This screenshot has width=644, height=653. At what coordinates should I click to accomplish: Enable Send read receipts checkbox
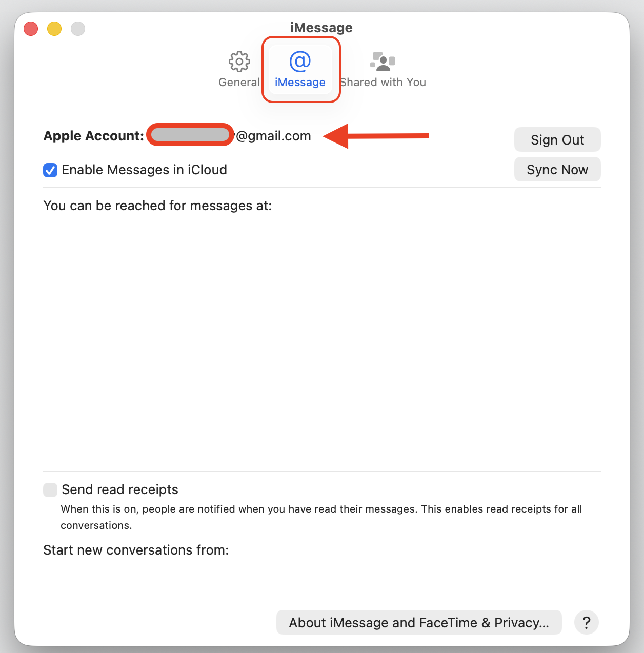tap(50, 489)
